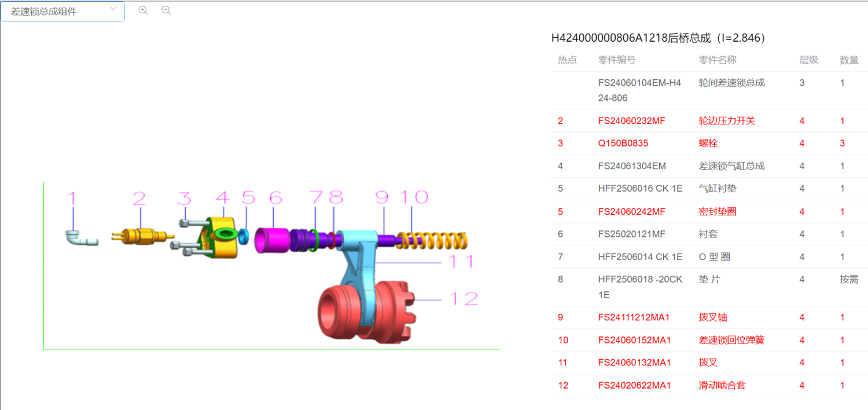Select part number FS24060232MF
Image resolution: width=868 pixels, height=410 pixels.
632,121
